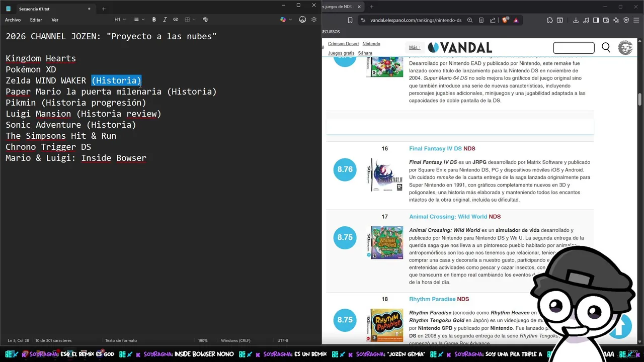The image size is (644, 362).
Task: Open the Crimson Desert link
Action: click(x=343, y=44)
